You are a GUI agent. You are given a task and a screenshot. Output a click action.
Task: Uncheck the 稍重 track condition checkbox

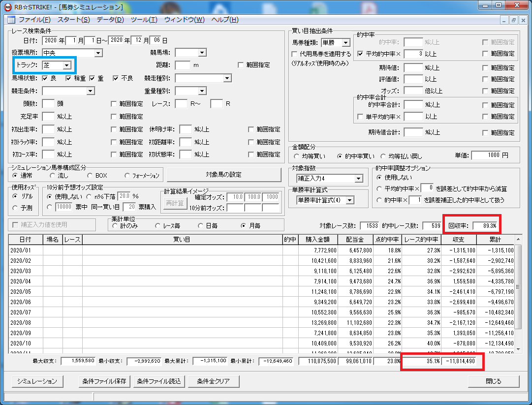click(68, 78)
